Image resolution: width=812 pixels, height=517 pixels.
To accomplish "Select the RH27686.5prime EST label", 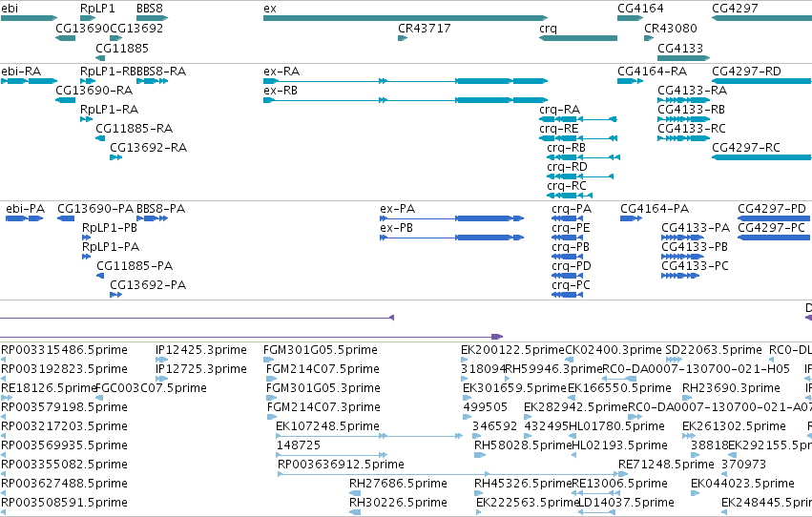I will [398, 483].
